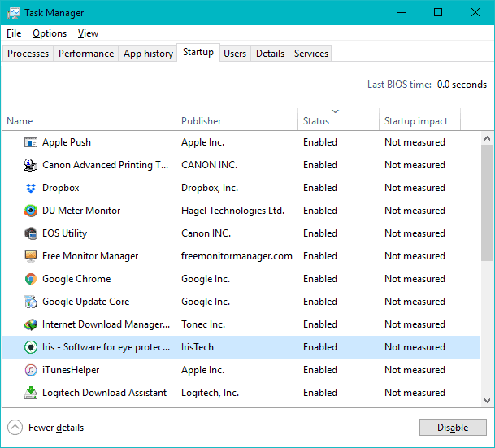Click Enabled status in iTunesHelper row
Viewport: 495px width, 448px height.
(320, 370)
